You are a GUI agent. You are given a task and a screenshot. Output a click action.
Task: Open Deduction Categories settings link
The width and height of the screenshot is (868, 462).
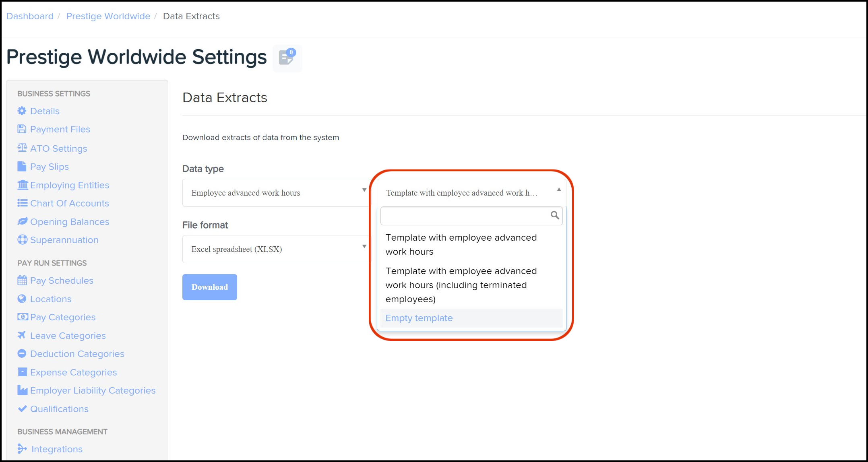tap(77, 354)
